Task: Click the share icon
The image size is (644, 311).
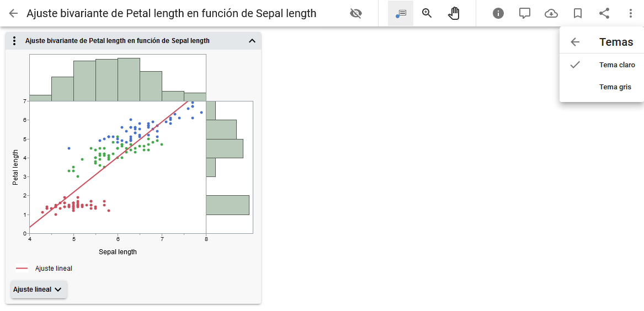Action: [x=604, y=13]
